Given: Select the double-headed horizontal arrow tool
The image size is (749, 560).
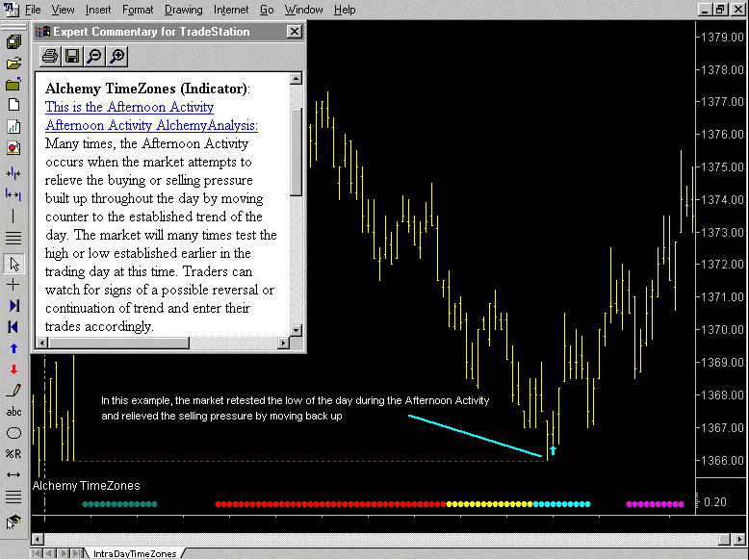Looking at the screenshot, I should point(13,474).
